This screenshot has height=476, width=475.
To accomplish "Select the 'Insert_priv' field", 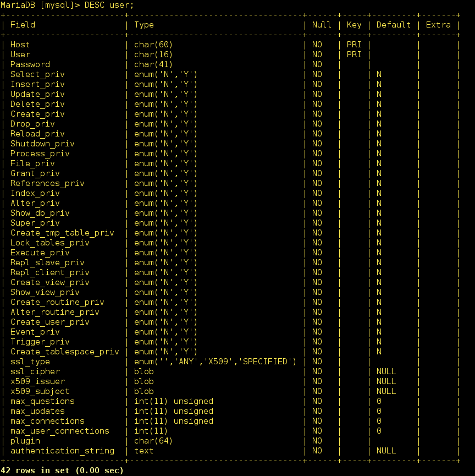I will [x=37, y=84].
